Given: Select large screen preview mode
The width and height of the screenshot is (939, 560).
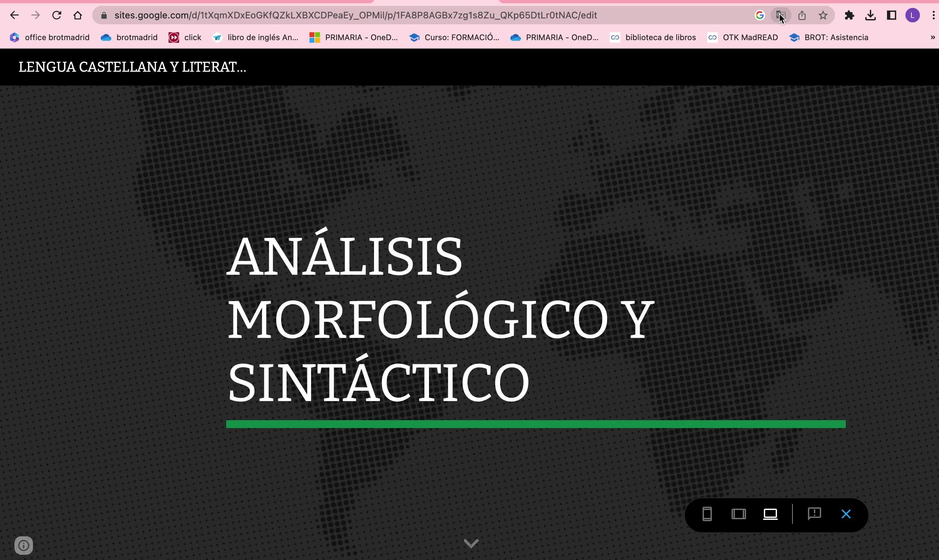Looking at the screenshot, I should pos(770,514).
